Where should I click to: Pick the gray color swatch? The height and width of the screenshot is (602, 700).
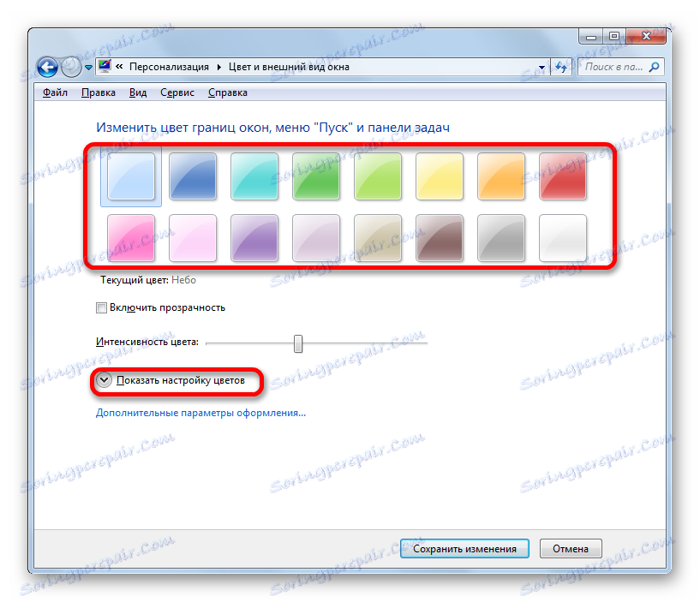pyautogui.click(x=501, y=237)
